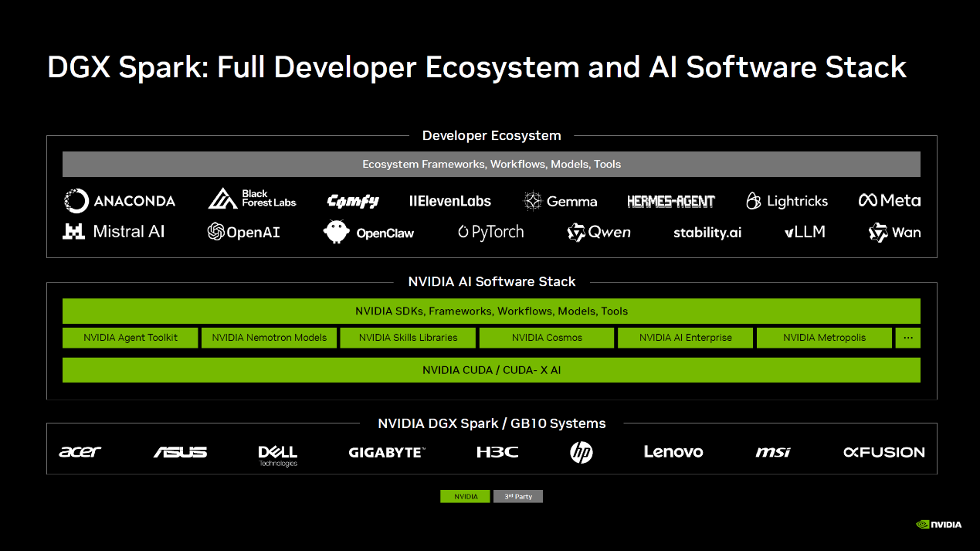This screenshot has width=980, height=551.
Task: Click the MSI logo
Action: point(773,452)
